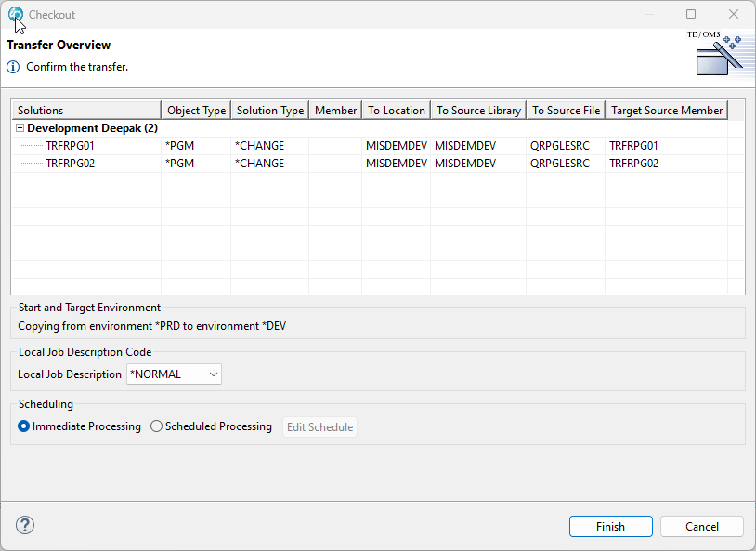The height and width of the screenshot is (551, 756).
Task: Select Scheduled Processing radio button
Action: point(156,426)
